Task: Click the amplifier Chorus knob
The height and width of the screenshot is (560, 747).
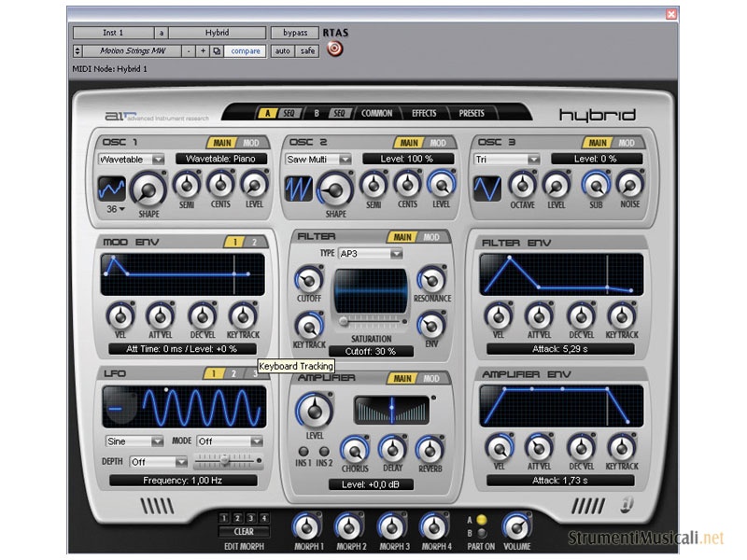Action: click(355, 449)
